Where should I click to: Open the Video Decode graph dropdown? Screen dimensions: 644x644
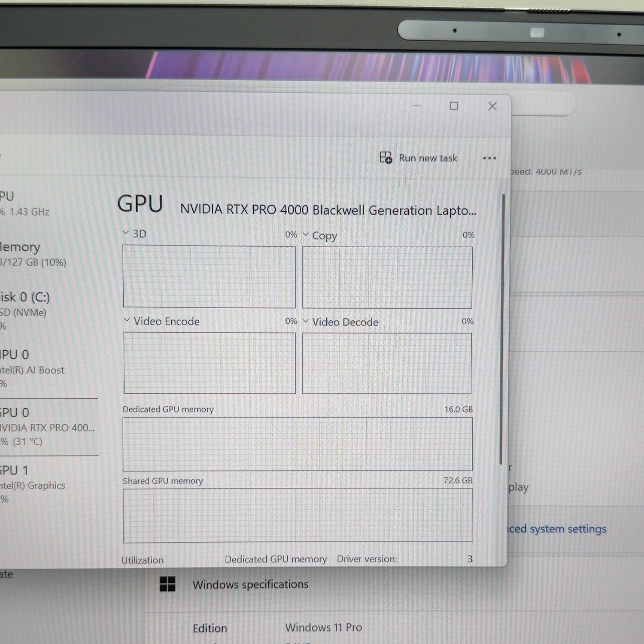click(306, 321)
